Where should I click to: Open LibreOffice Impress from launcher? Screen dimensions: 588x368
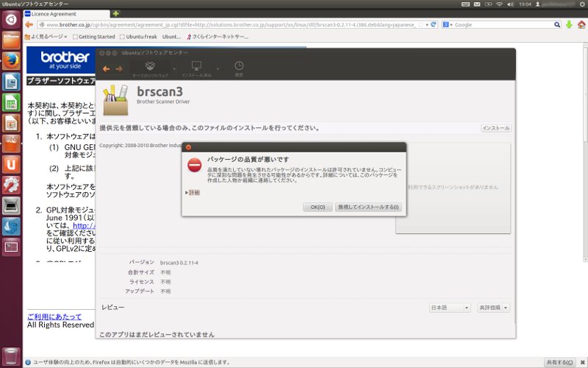click(x=11, y=123)
